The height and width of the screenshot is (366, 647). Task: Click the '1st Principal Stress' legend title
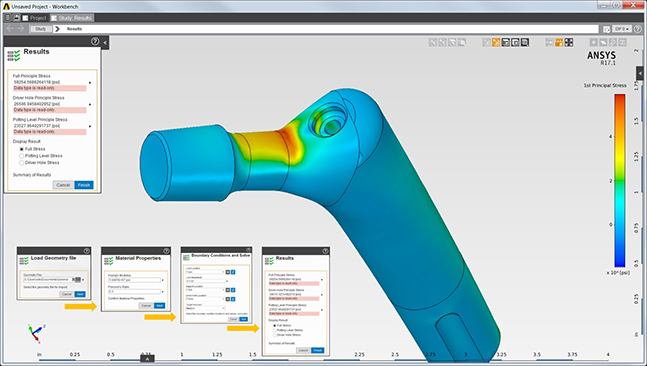(x=604, y=85)
